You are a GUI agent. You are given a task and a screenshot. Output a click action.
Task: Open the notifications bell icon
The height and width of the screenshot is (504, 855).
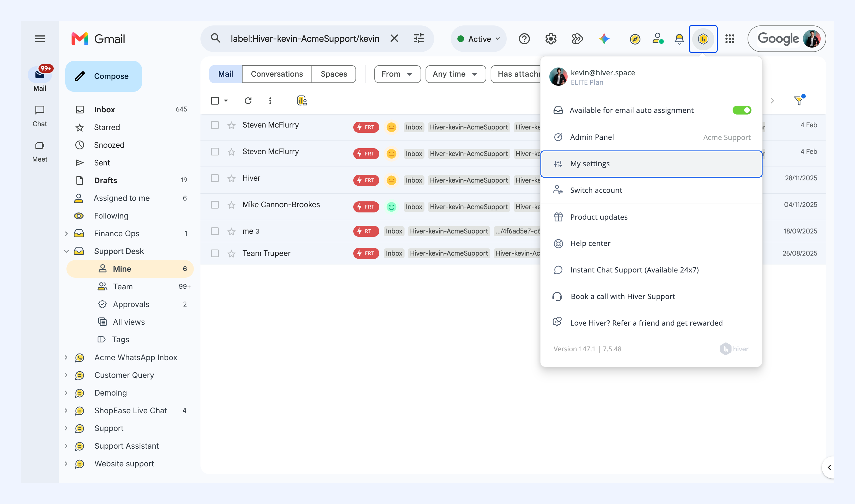pos(679,39)
